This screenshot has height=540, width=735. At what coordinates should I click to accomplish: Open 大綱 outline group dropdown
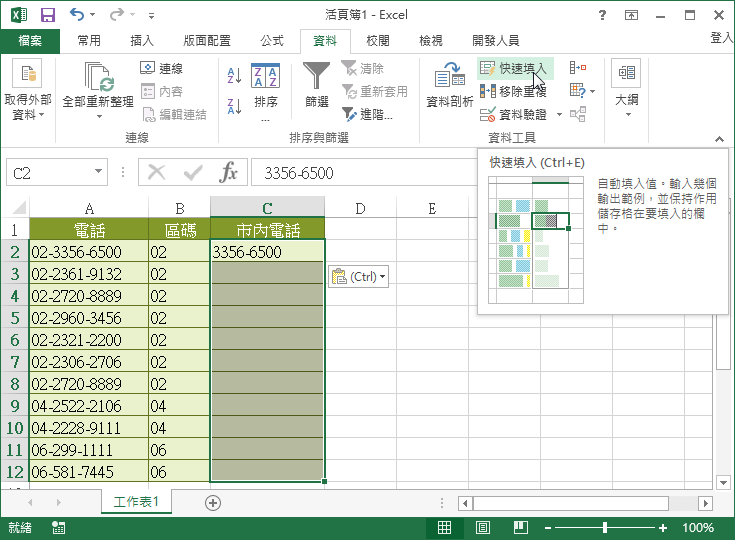click(627, 89)
